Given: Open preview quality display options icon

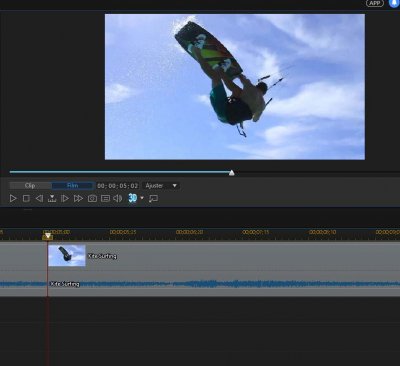Looking at the screenshot, I should tap(105, 199).
